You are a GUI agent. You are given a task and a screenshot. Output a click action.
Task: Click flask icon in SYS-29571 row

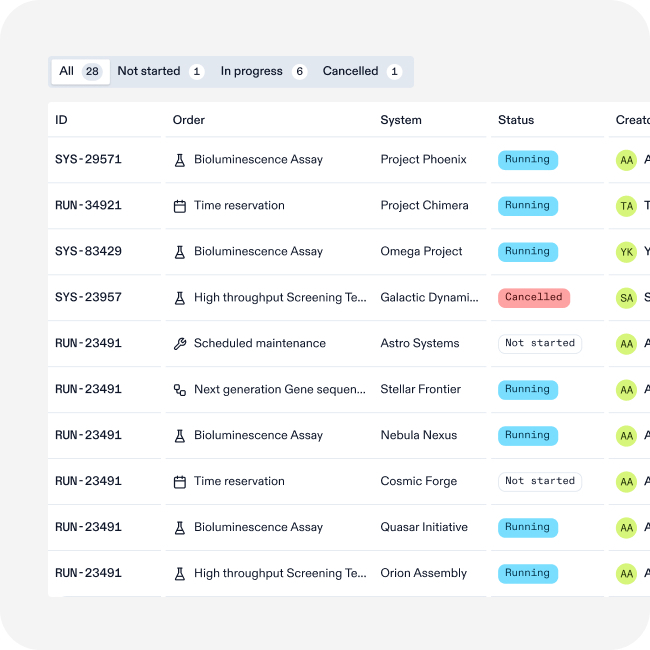[x=180, y=160]
